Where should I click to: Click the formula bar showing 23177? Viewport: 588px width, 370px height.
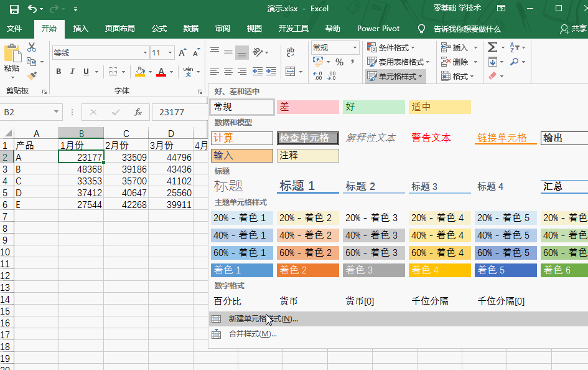click(x=180, y=112)
